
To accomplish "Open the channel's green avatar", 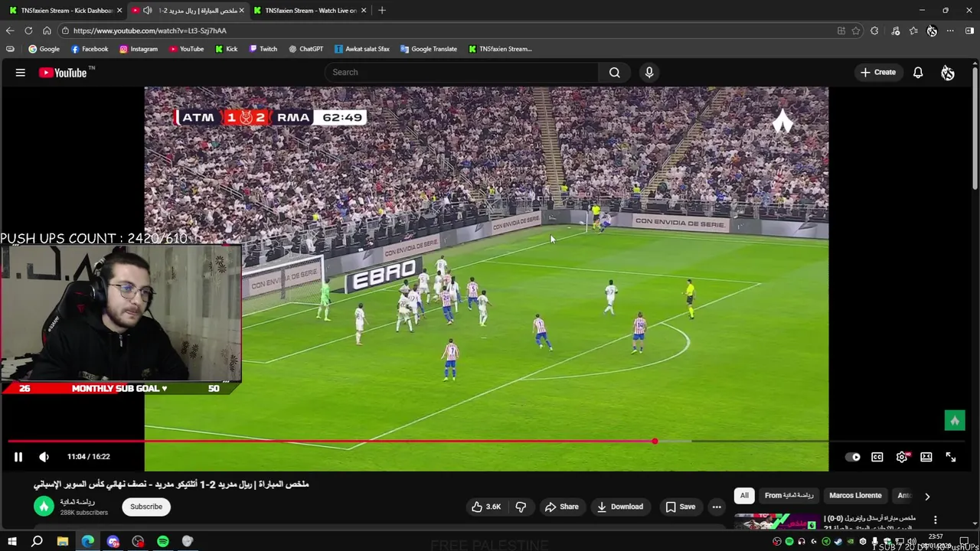I will click(x=44, y=507).
